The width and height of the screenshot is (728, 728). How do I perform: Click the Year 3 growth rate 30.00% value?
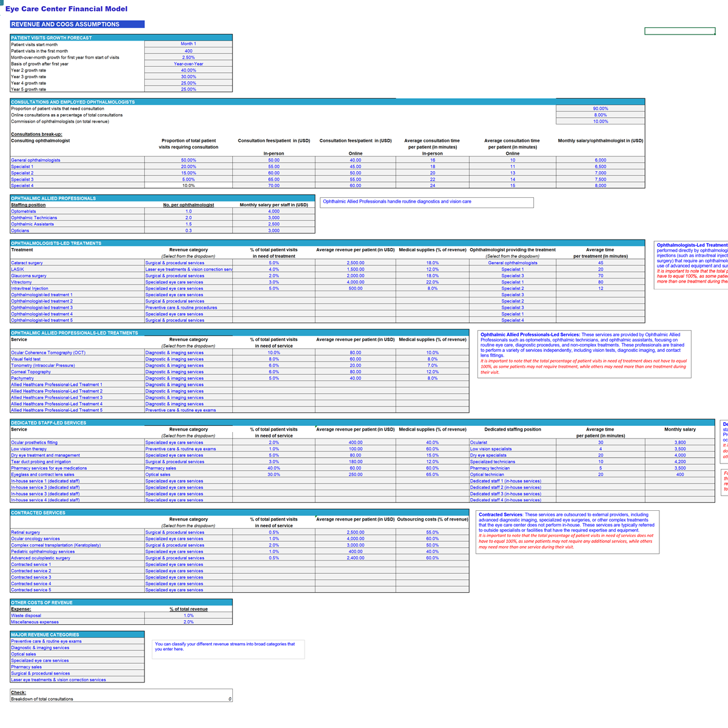188,76
